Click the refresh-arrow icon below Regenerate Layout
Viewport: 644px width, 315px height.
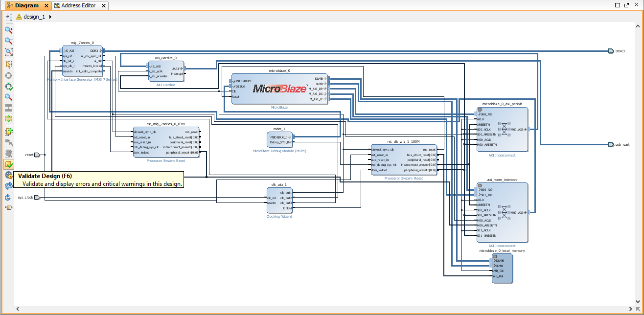pyautogui.click(x=8, y=197)
